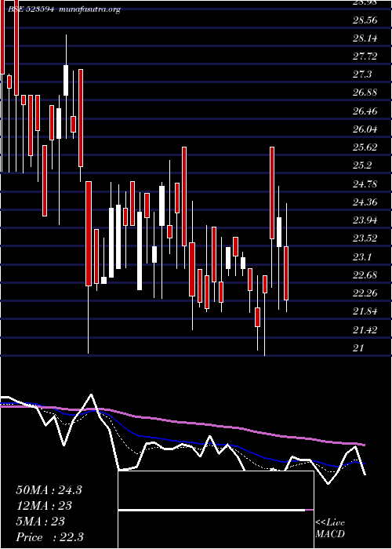
Task: Click the BSE 523594 ticker label
Action: [31, 9]
